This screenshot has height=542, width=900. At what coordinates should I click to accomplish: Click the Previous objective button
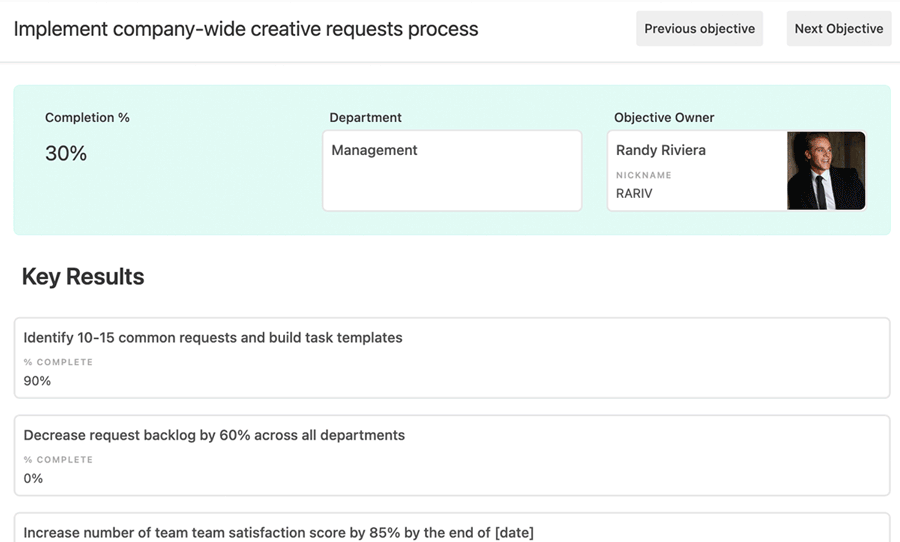699,29
